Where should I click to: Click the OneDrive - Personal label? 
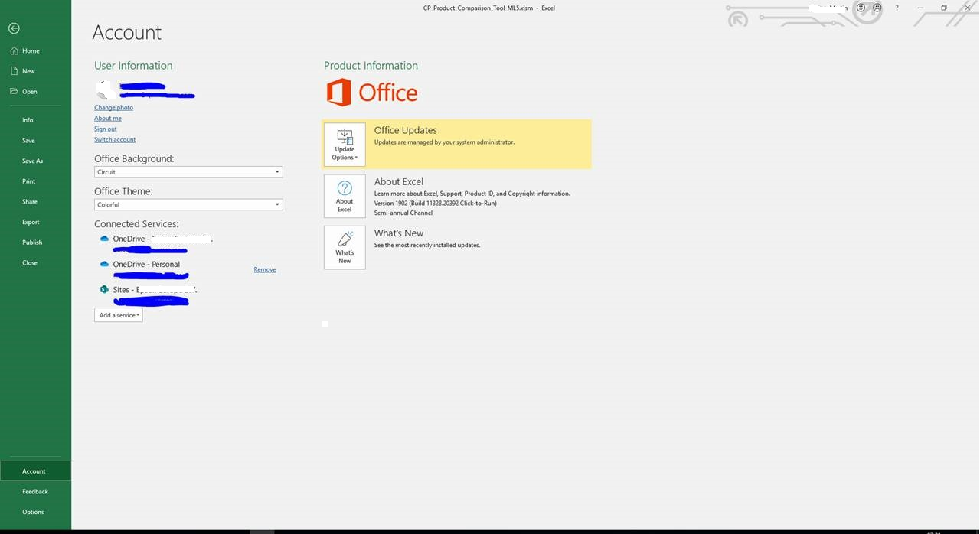coord(146,265)
